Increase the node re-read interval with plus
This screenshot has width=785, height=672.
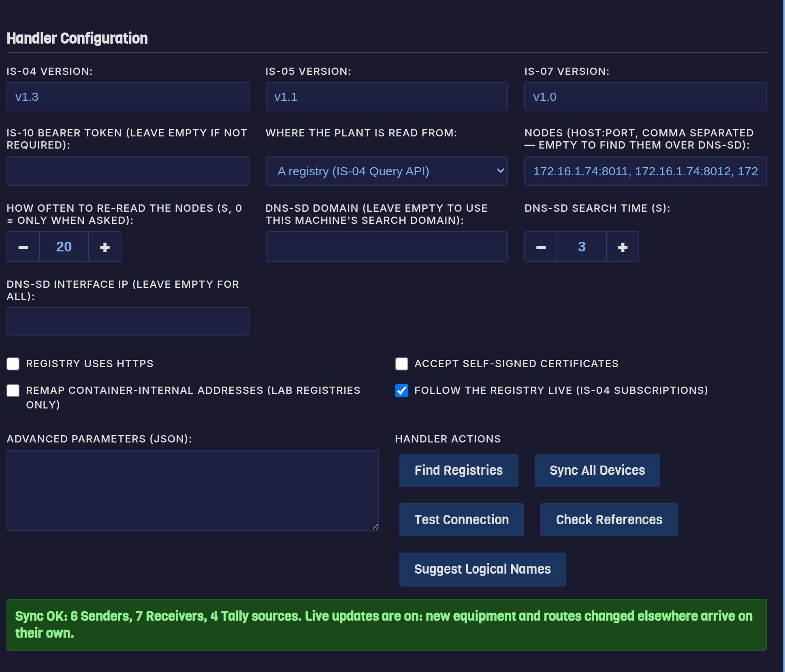pyautogui.click(x=105, y=247)
